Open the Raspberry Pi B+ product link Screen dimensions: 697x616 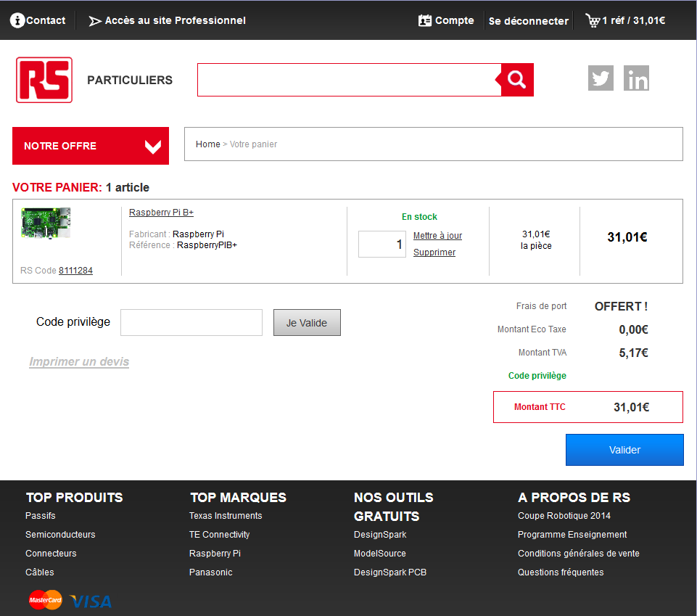[x=161, y=213]
